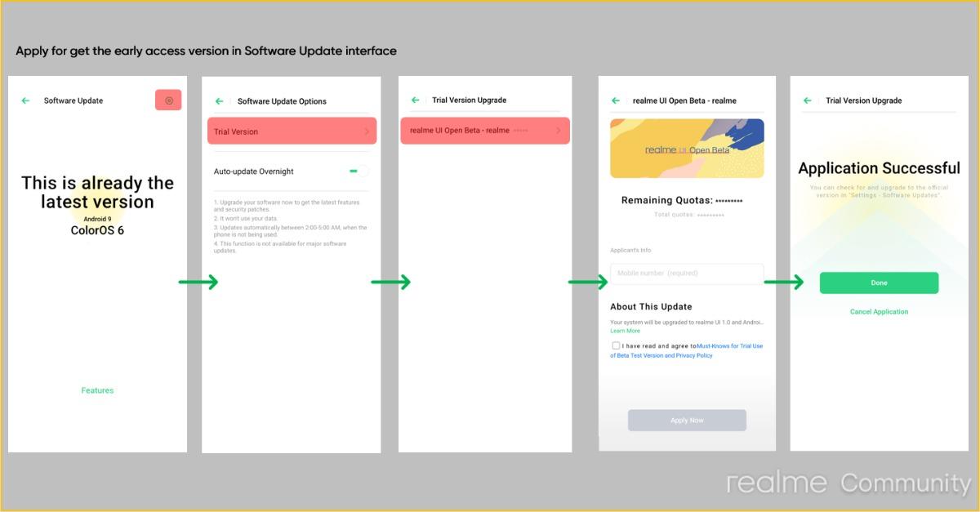
Task: Tap the Application Successful heading
Action: pyautogui.click(x=879, y=168)
